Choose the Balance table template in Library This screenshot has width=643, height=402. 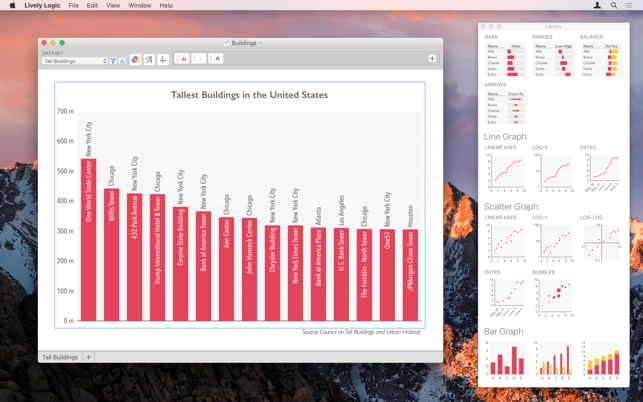point(601,59)
